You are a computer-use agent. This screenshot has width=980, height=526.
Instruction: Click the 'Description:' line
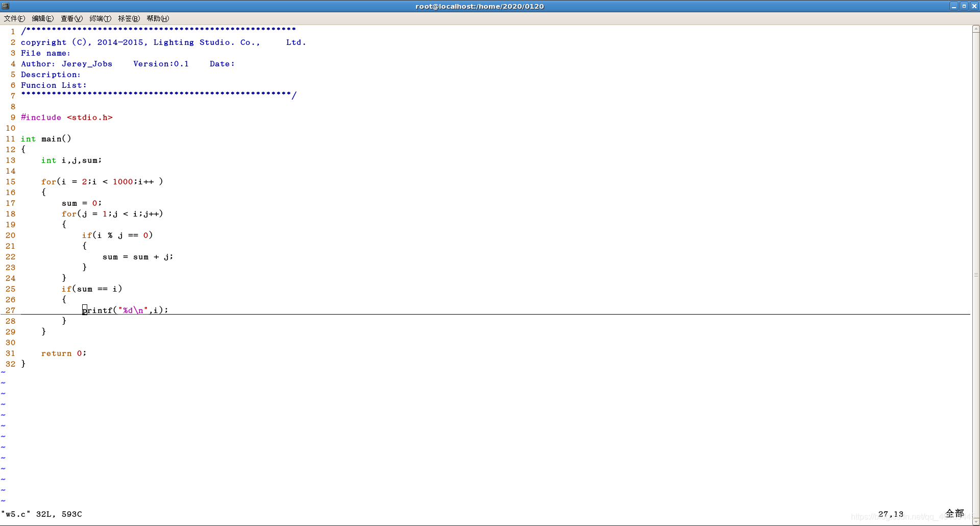[x=51, y=75]
